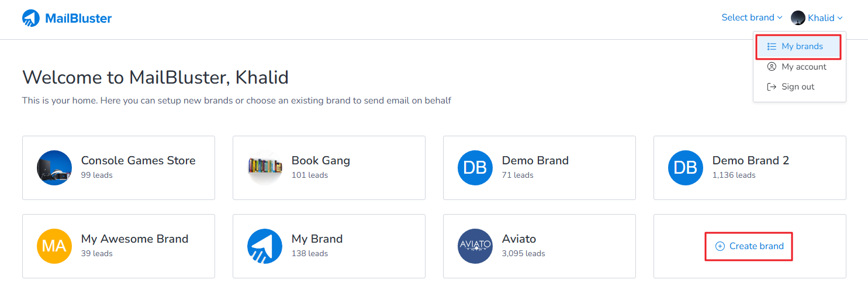Click the MailBluster paper plane logo icon
The image size is (868, 300).
31,18
